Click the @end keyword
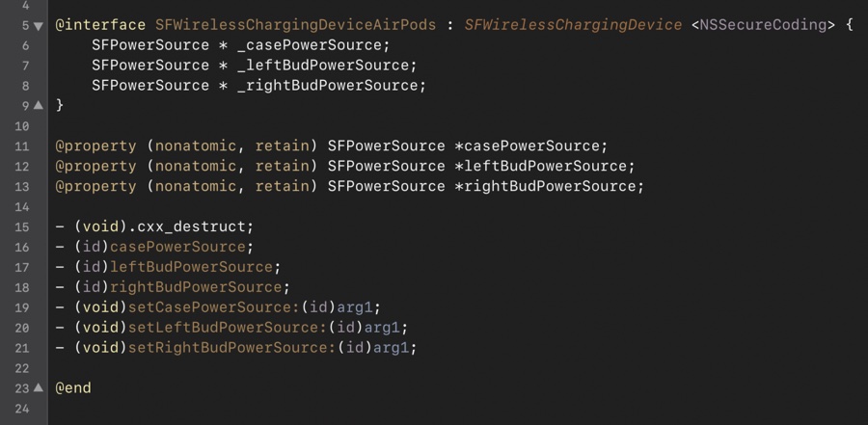 (x=73, y=387)
